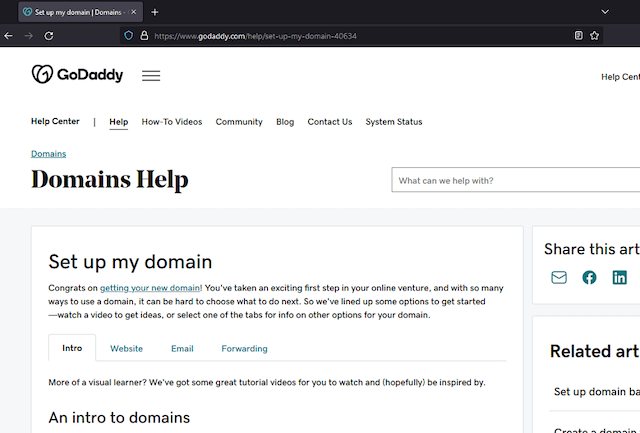This screenshot has height=433, width=640.
Task: Share this article by email icon
Action: point(559,278)
